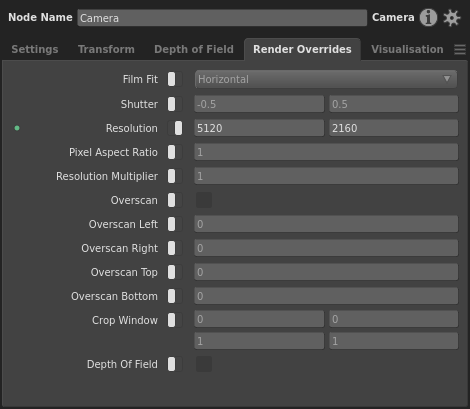The height and width of the screenshot is (409, 470).
Task: Click the Pixel Aspect Ratio label
Action: [x=113, y=152]
